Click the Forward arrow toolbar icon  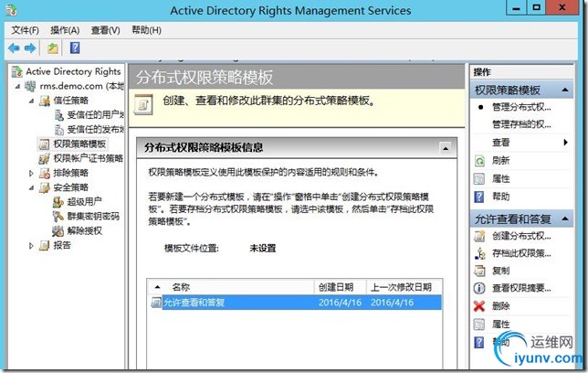tap(30, 48)
